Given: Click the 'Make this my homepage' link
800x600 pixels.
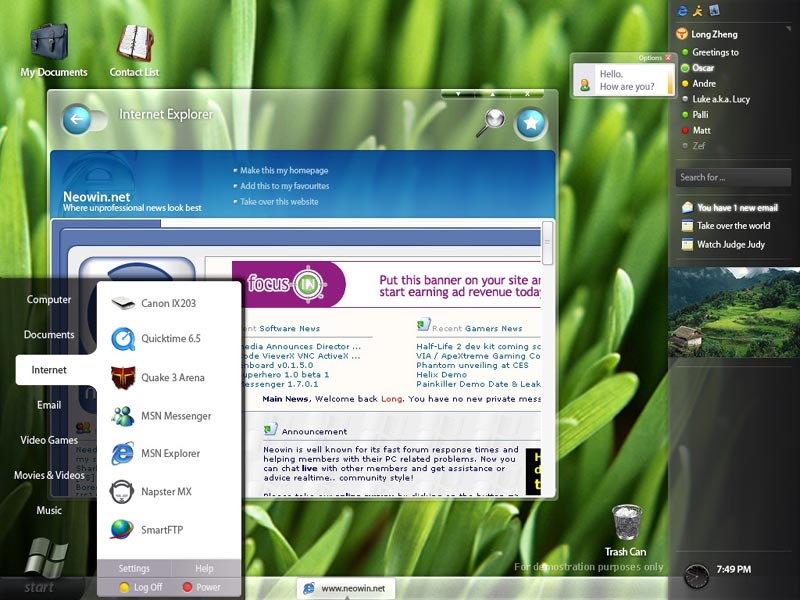Looking at the screenshot, I should tap(283, 171).
